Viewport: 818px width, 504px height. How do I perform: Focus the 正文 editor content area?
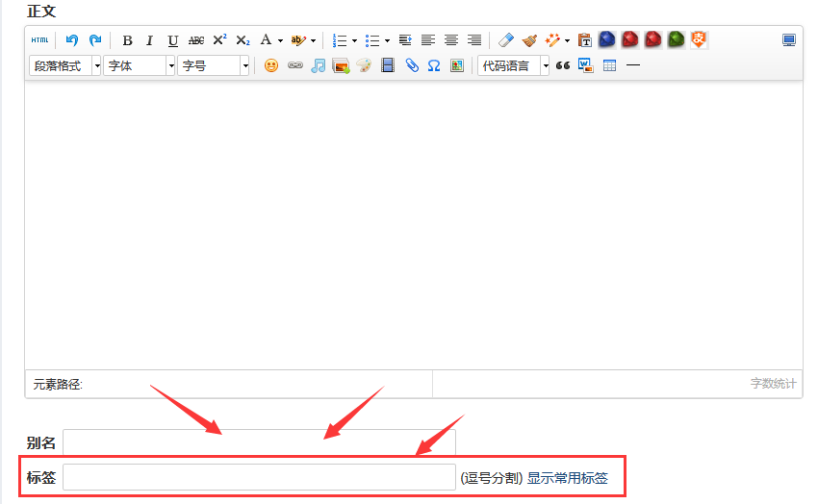[414, 225]
